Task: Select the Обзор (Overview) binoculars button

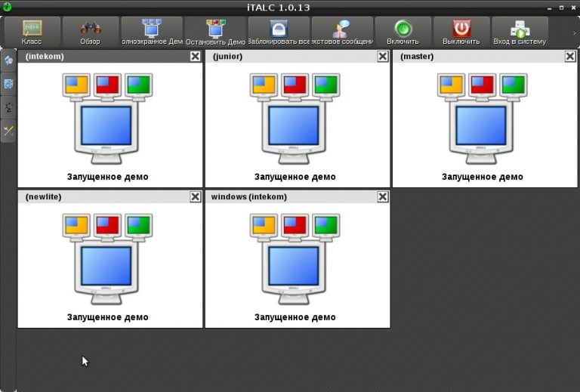Action: (91, 32)
